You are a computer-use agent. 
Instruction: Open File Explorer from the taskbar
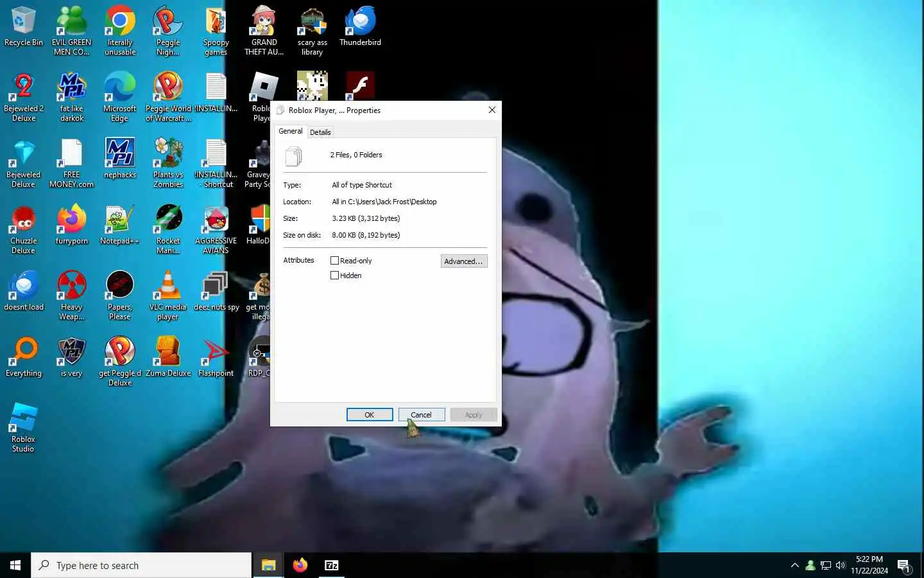pos(268,565)
